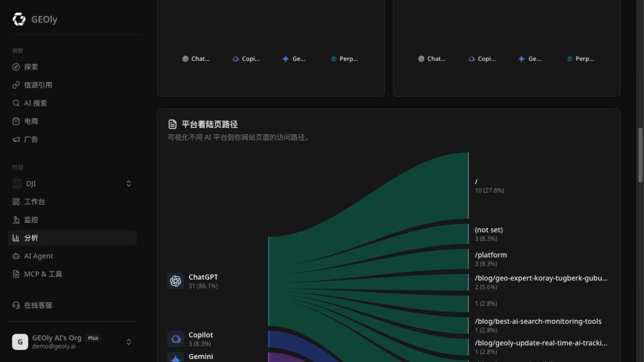
Task: Click the G organization avatar
Action: (x=20, y=342)
